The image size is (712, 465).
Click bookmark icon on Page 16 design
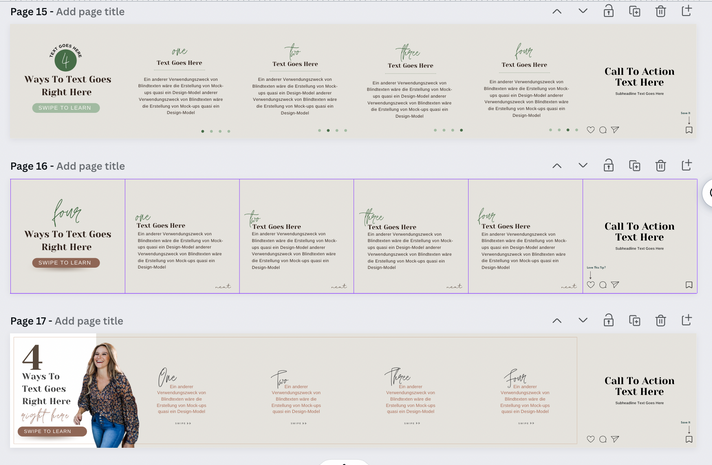click(x=689, y=285)
